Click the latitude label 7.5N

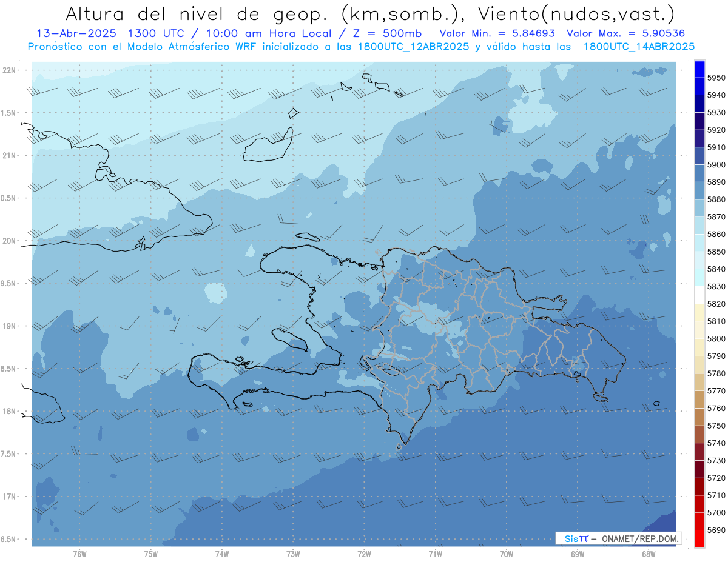[x=9, y=454]
